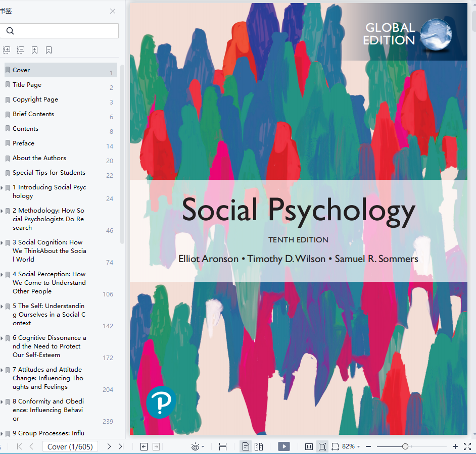The height and width of the screenshot is (454, 476).
Task: Add a new bookmark icon
Action: (34, 50)
